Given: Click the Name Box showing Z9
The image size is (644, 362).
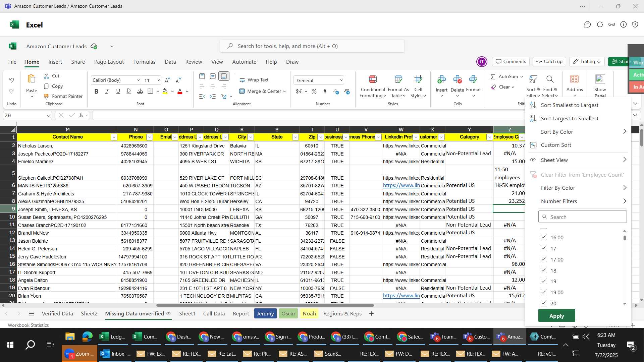Looking at the screenshot, I should [x=28, y=115].
